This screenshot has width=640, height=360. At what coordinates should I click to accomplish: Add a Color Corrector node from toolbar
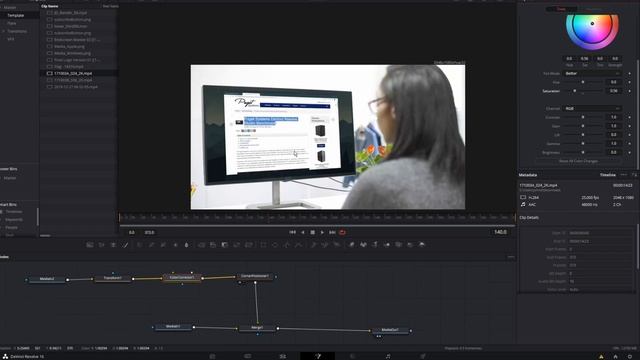[140, 245]
